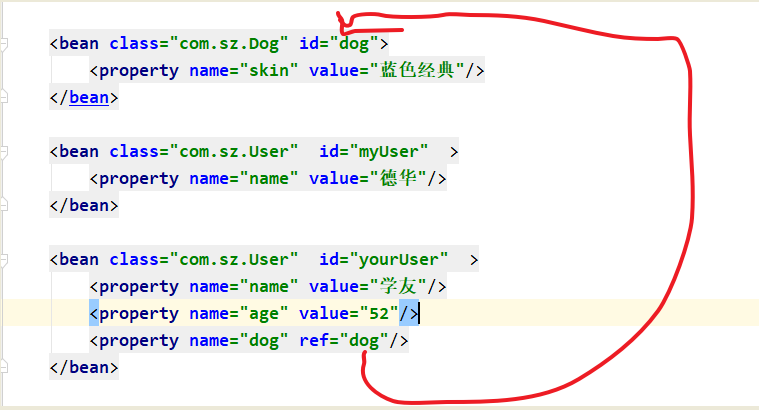Image resolution: width=759 pixels, height=410 pixels.
Task: Click the fold end marker beside the last closing bean tag
Action: point(3,366)
